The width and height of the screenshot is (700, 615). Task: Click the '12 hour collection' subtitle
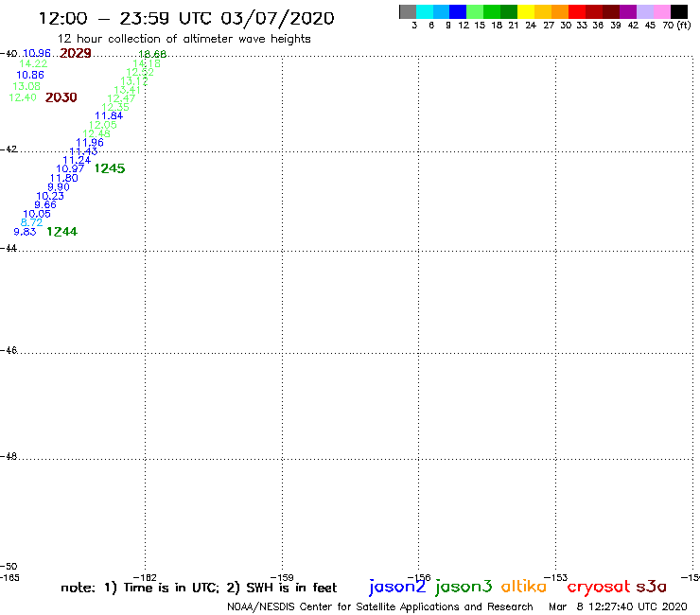pyautogui.click(x=184, y=39)
